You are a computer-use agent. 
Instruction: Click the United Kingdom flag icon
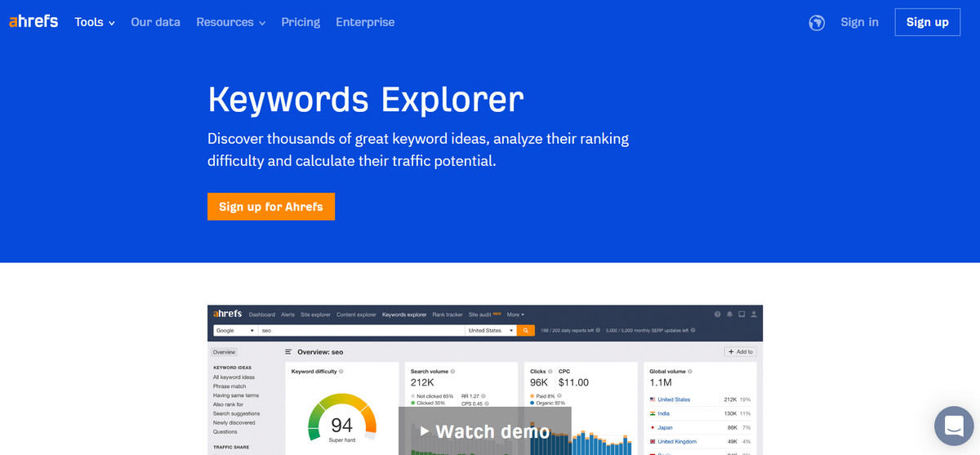(653, 441)
